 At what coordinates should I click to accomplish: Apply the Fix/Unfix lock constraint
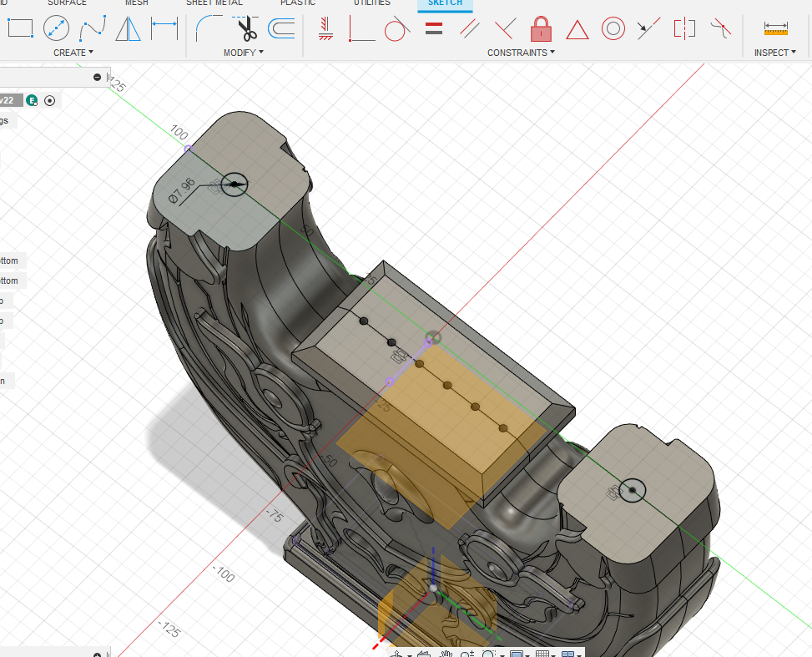click(x=541, y=28)
